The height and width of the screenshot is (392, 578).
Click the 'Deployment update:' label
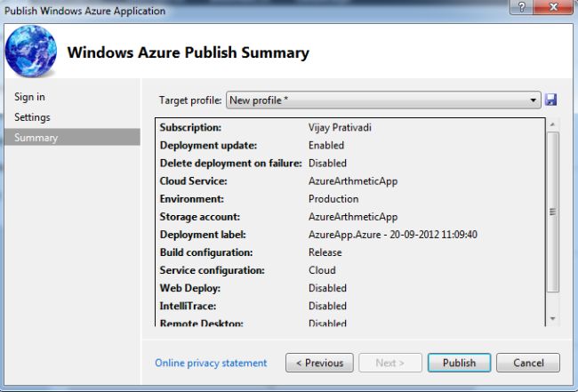coord(208,145)
